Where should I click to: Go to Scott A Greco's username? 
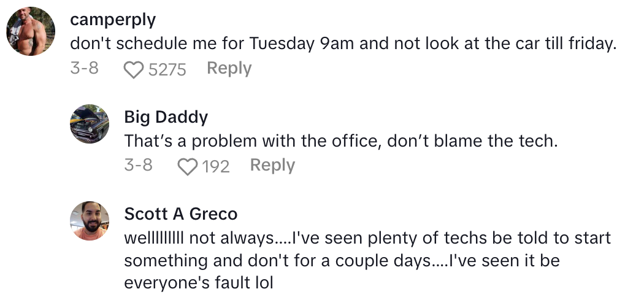[180, 214]
